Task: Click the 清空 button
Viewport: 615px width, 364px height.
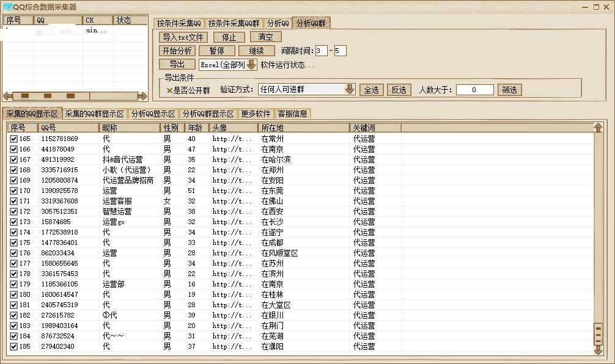Action: click(x=265, y=37)
